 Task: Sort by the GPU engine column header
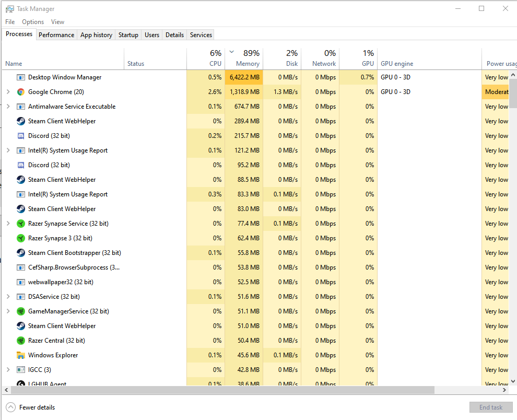tap(429, 59)
